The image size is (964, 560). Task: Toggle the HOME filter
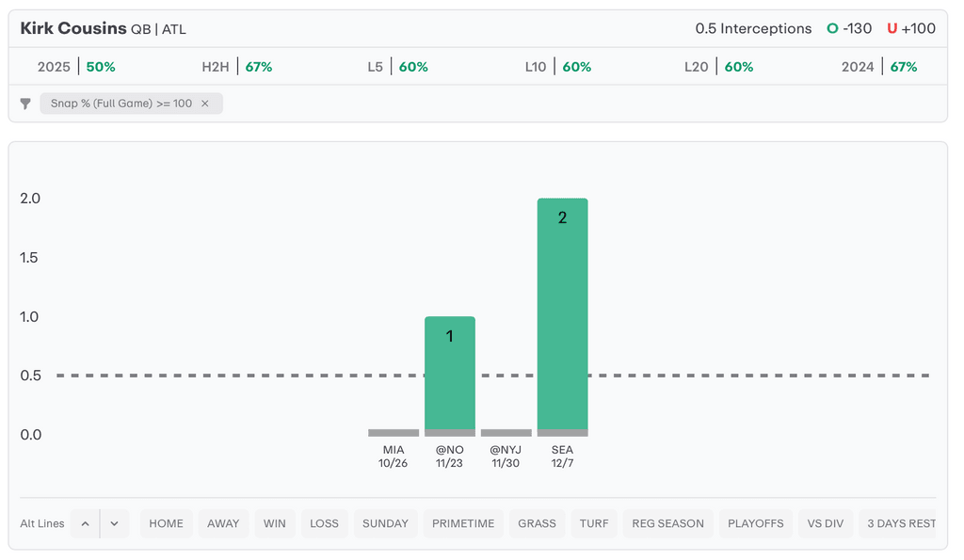167,523
